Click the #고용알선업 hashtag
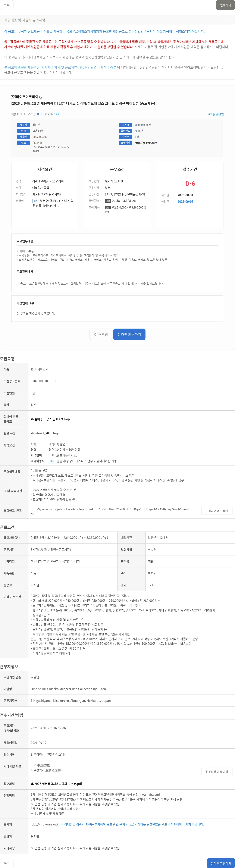Screen dimensions: 235x868 click(216, 114)
